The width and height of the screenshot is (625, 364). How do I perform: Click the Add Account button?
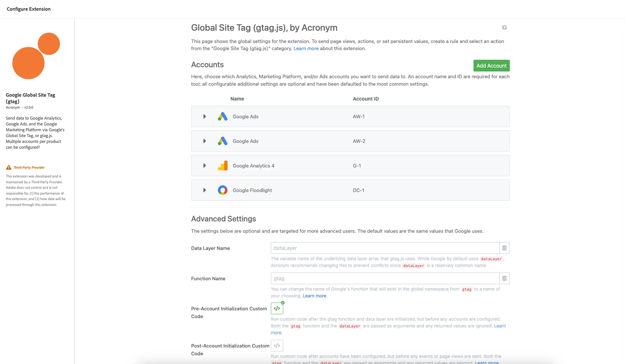pos(491,66)
